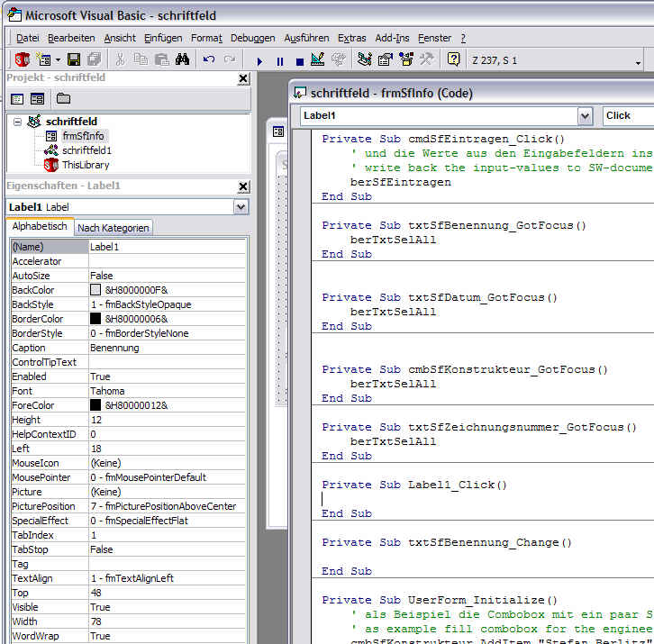Collapse the schriftfeld project tree node
654x644 pixels.
(17, 122)
